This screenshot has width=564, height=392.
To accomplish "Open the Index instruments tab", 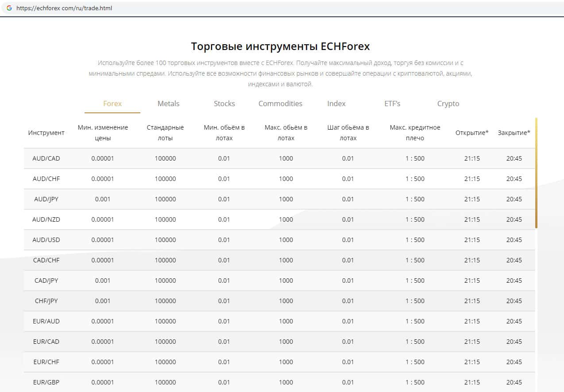I will (336, 104).
